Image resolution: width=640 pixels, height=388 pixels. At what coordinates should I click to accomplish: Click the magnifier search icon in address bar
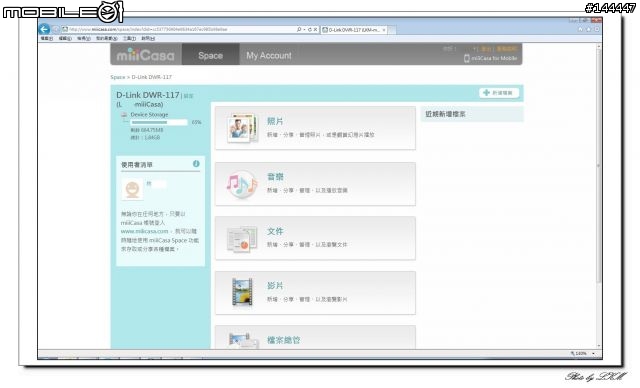tap(299, 29)
